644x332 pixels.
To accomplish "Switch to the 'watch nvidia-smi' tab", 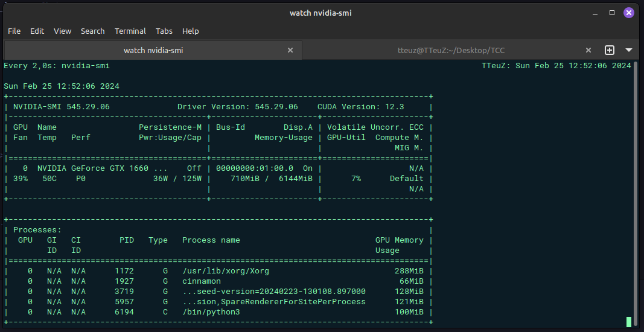I will tap(153, 50).
